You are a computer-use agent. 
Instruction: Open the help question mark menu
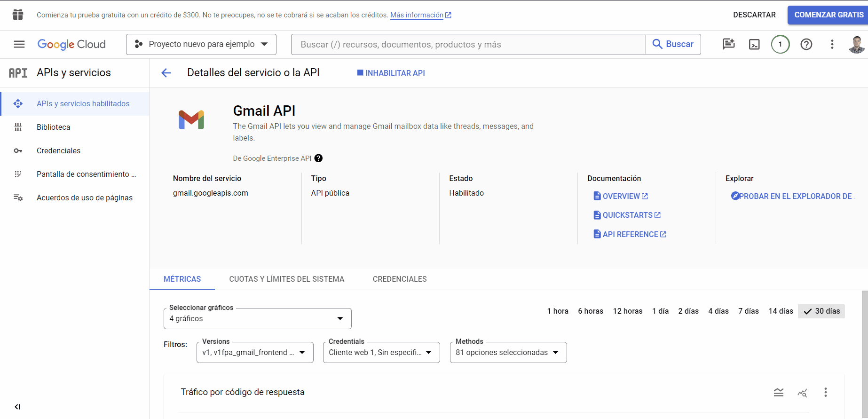click(806, 44)
